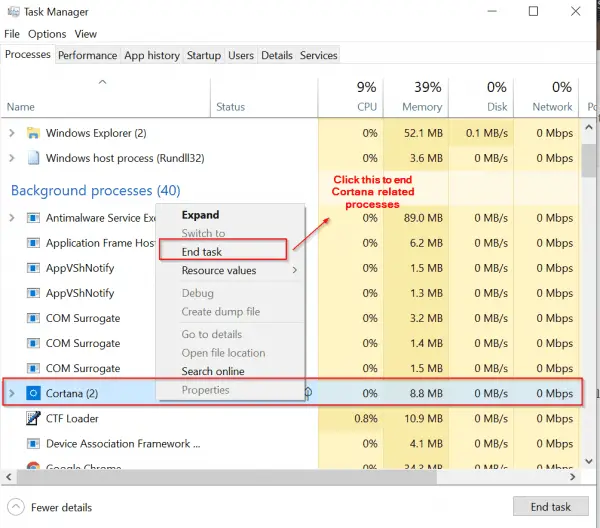Sort by the Network column header
This screenshot has width=600, height=528.
click(546, 98)
